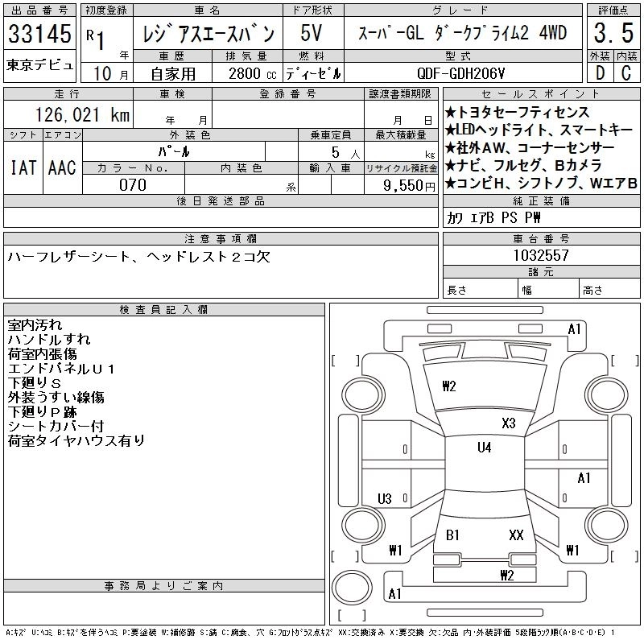Select the U3 dent marker
This screenshot has width=644, height=644.
coord(385,498)
